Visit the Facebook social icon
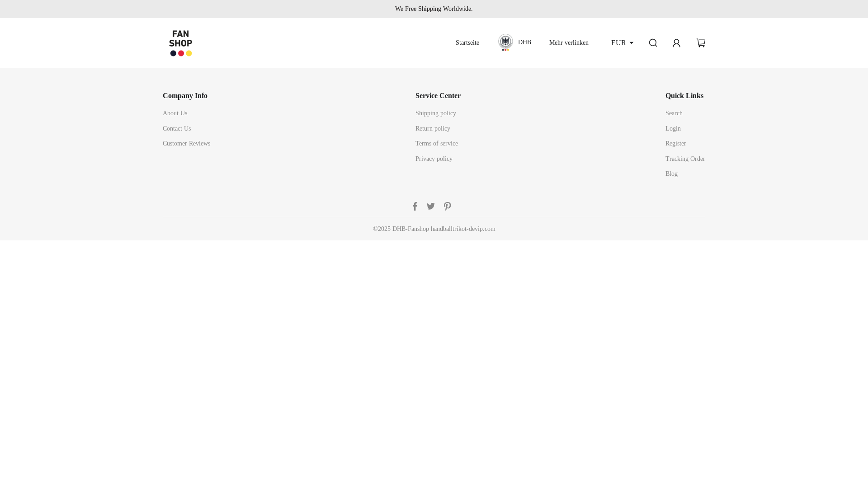This screenshot has height=488, width=868. click(415, 206)
